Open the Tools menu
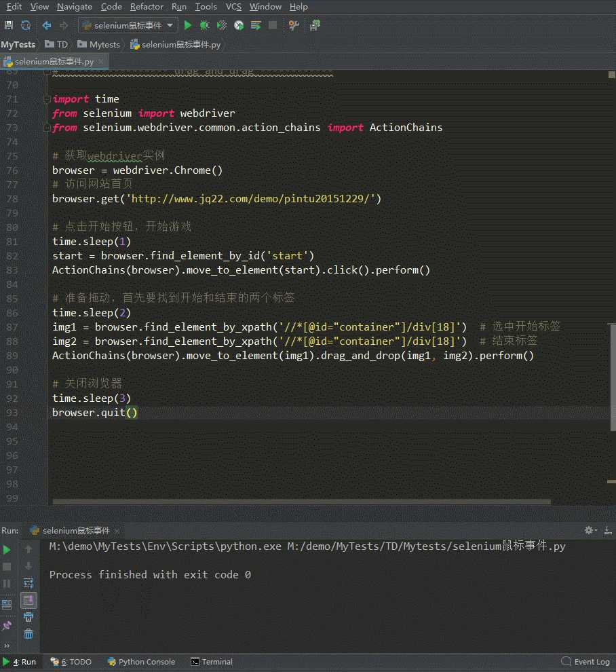 pyautogui.click(x=206, y=6)
